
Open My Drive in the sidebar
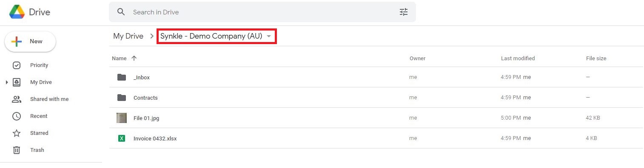pyautogui.click(x=41, y=82)
